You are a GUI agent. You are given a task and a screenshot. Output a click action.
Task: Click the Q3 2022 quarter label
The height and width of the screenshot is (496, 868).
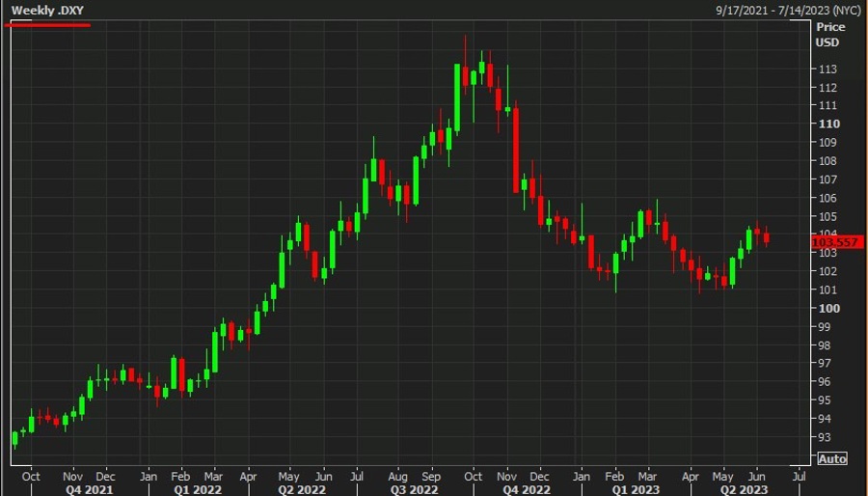(414, 490)
